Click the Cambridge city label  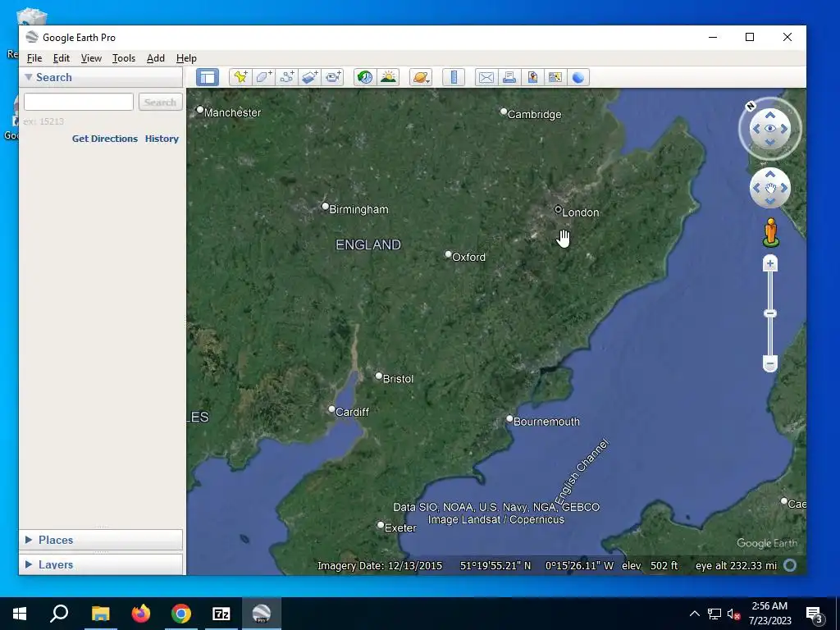coord(534,114)
